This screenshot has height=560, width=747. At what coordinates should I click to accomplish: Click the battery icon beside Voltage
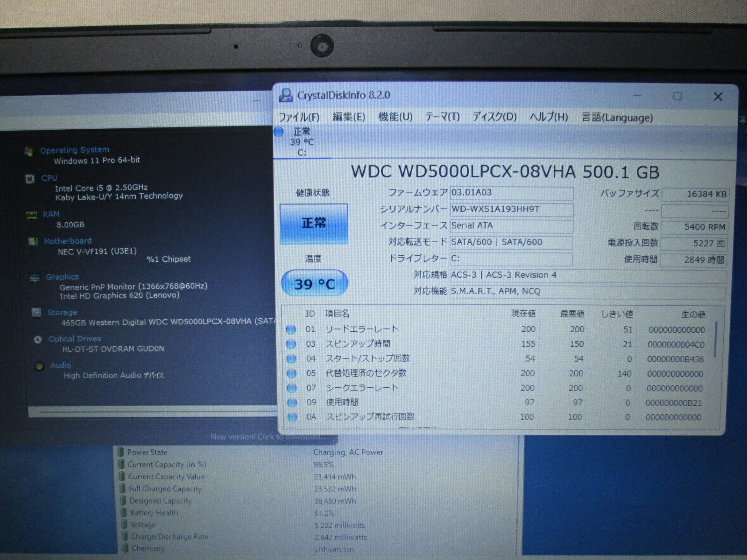pos(124,525)
